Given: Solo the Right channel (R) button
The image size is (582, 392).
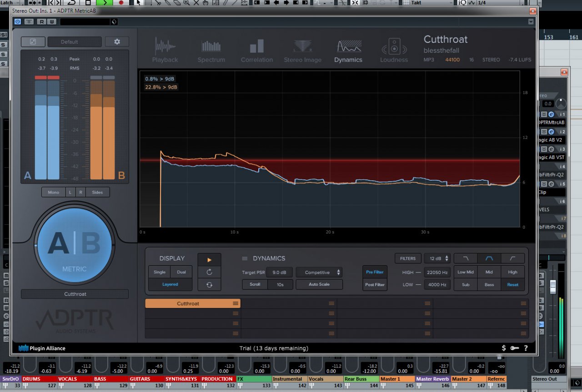Looking at the screenshot, I should click(80, 192).
